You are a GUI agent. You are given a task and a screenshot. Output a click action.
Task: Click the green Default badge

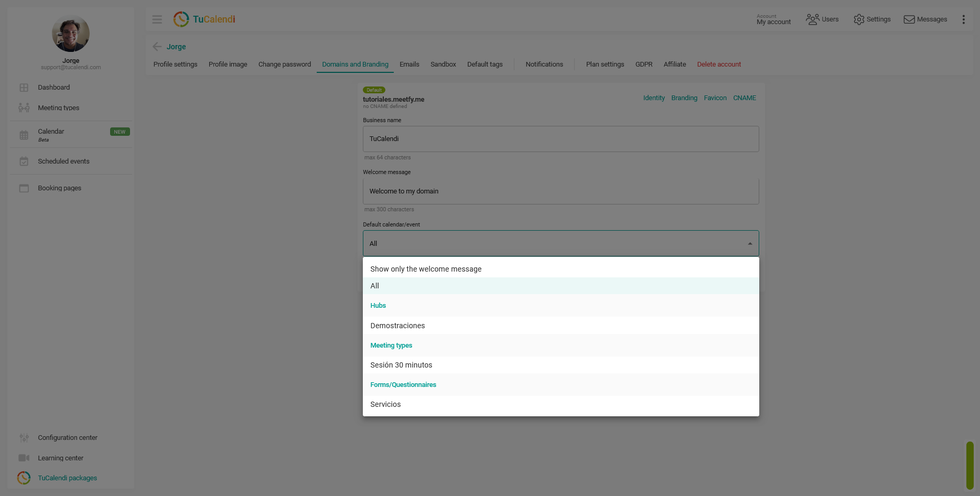[x=374, y=90]
